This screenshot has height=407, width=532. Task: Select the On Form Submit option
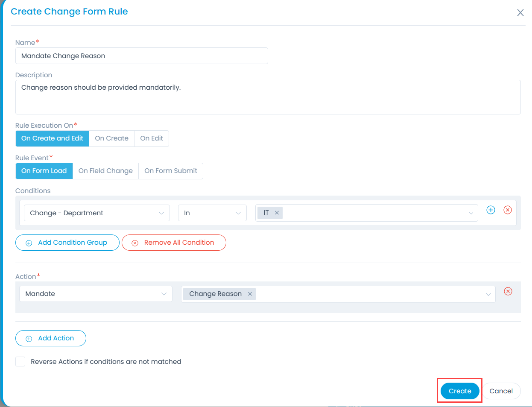170,171
